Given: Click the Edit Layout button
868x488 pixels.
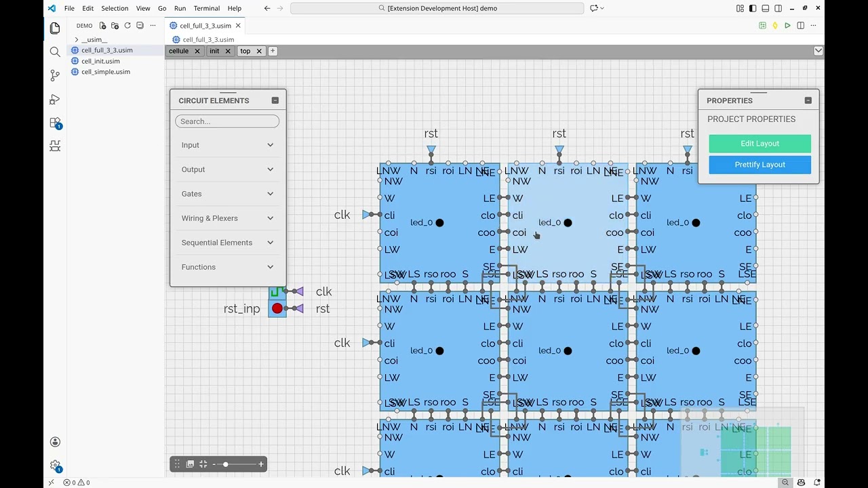Looking at the screenshot, I should click(x=759, y=144).
